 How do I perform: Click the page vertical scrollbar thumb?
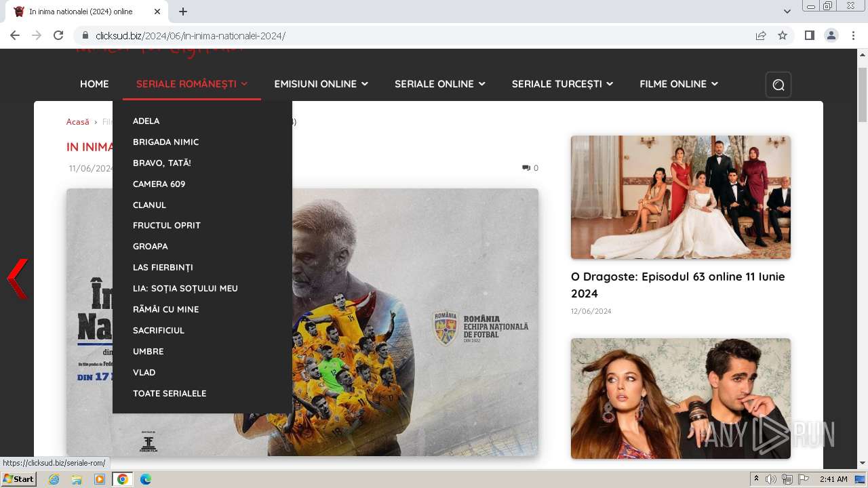(x=863, y=95)
